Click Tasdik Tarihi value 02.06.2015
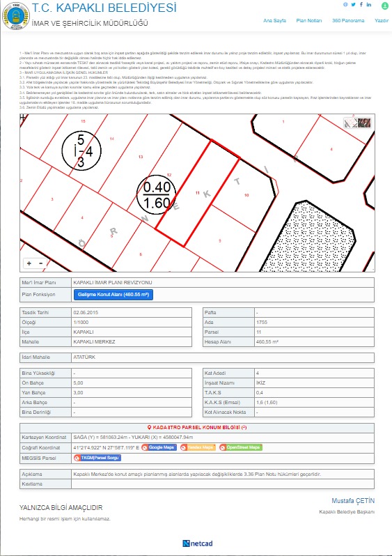The width and height of the screenshot is (392, 556). tap(86, 313)
